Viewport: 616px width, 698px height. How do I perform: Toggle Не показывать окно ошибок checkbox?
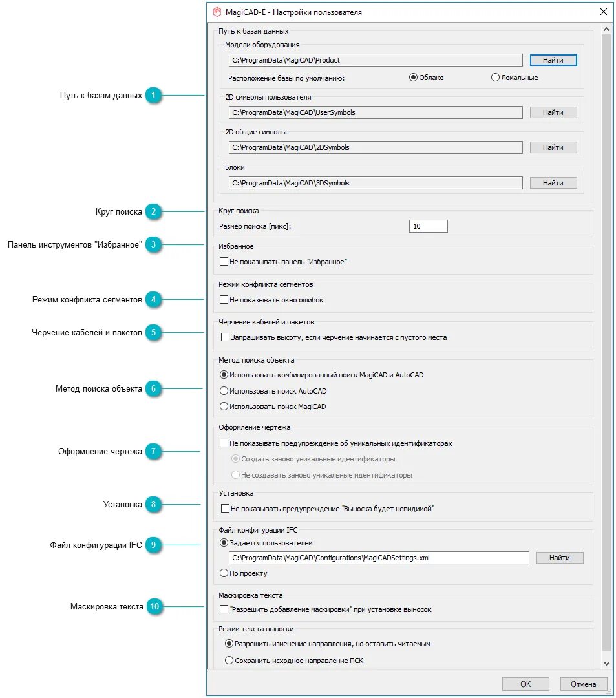click(272, 300)
